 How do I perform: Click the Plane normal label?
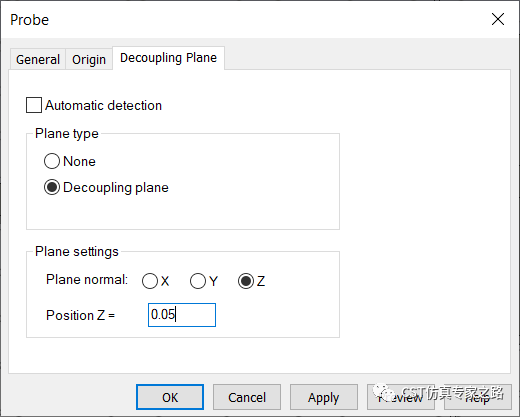(87, 279)
